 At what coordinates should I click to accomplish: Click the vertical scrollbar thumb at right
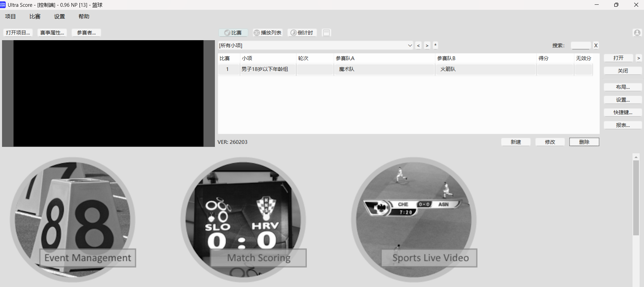click(x=636, y=198)
